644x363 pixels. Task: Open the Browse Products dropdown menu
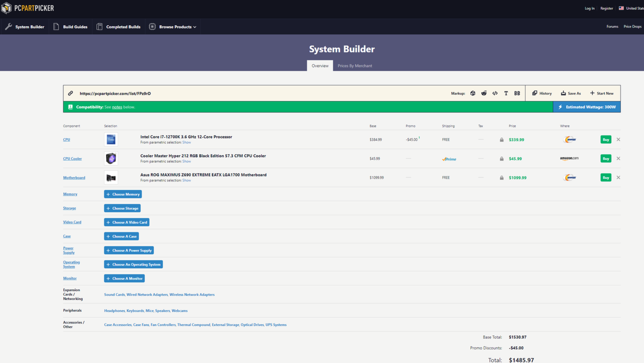coord(173,27)
